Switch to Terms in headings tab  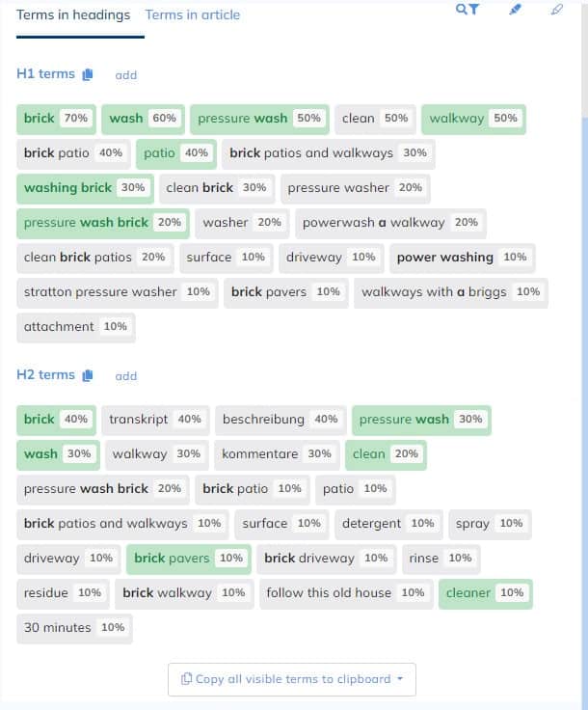click(73, 14)
